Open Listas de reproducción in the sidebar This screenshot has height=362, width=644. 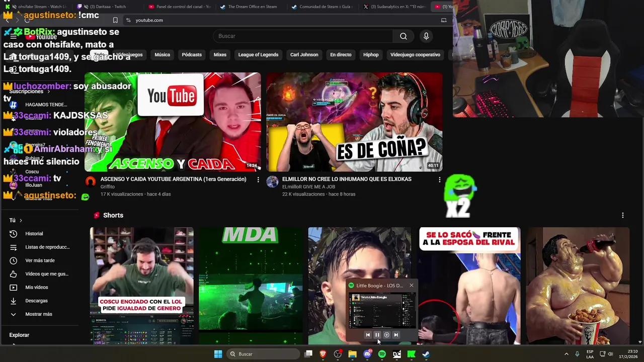40,247
